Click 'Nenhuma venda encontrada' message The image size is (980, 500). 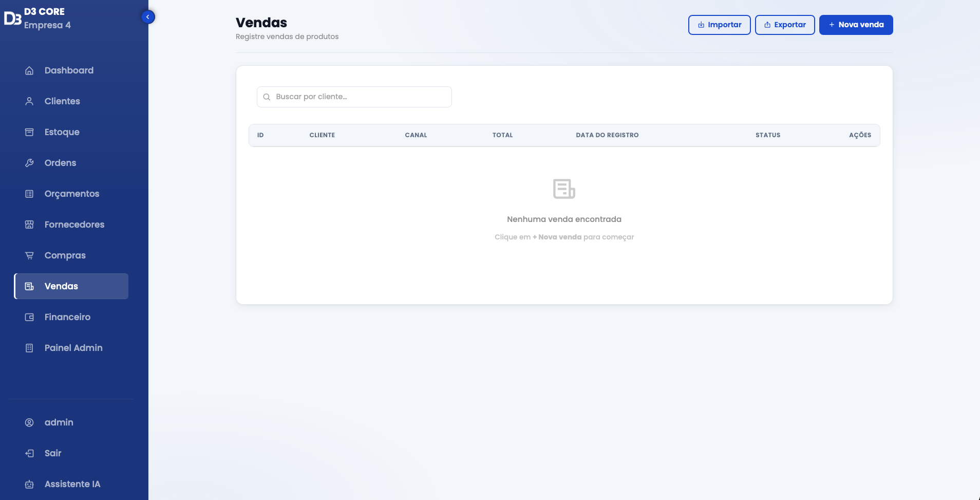pyautogui.click(x=564, y=219)
